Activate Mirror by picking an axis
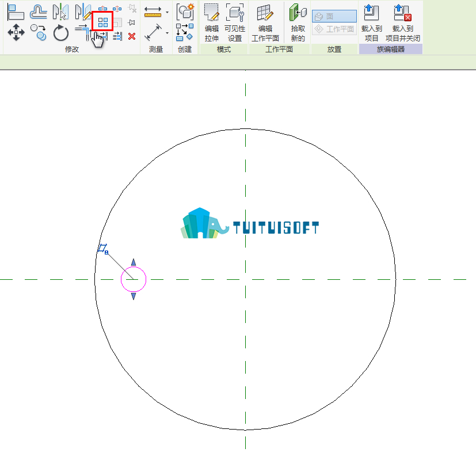This screenshot has height=452, width=476. tap(60, 12)
